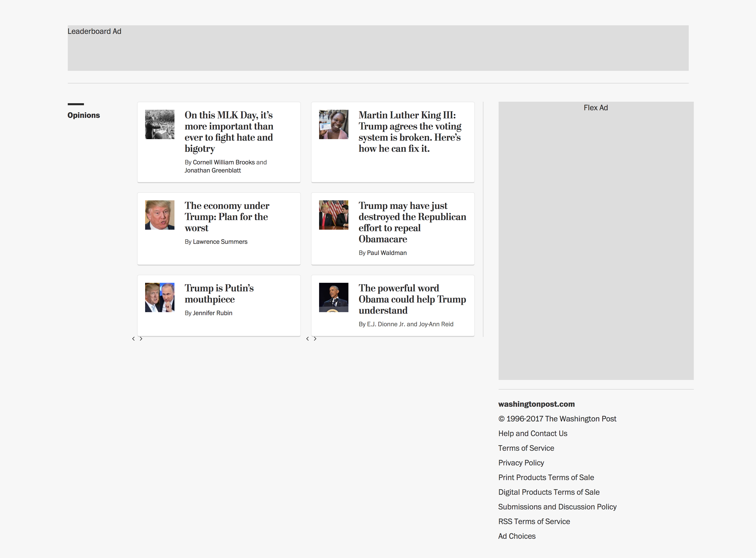Click the previous arrow under the Putin's mouthpiece card
This screenshot has height=558, width=756.
pos(133,339)
